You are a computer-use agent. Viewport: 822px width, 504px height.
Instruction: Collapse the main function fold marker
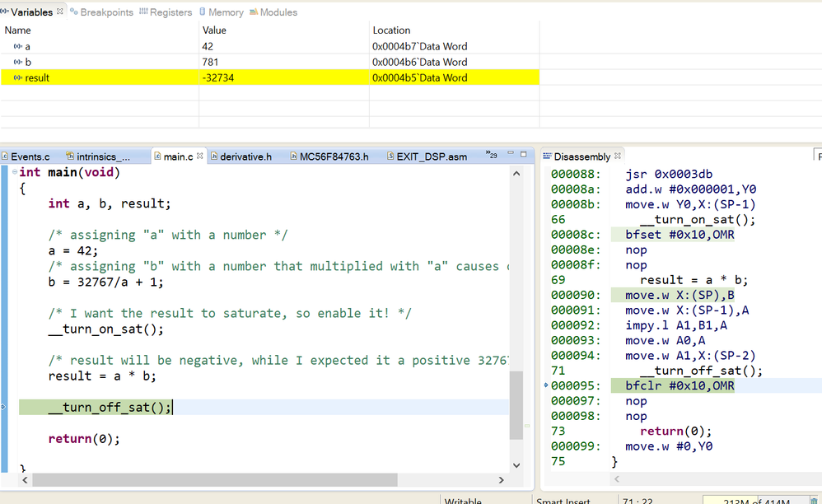coord(15,172)
